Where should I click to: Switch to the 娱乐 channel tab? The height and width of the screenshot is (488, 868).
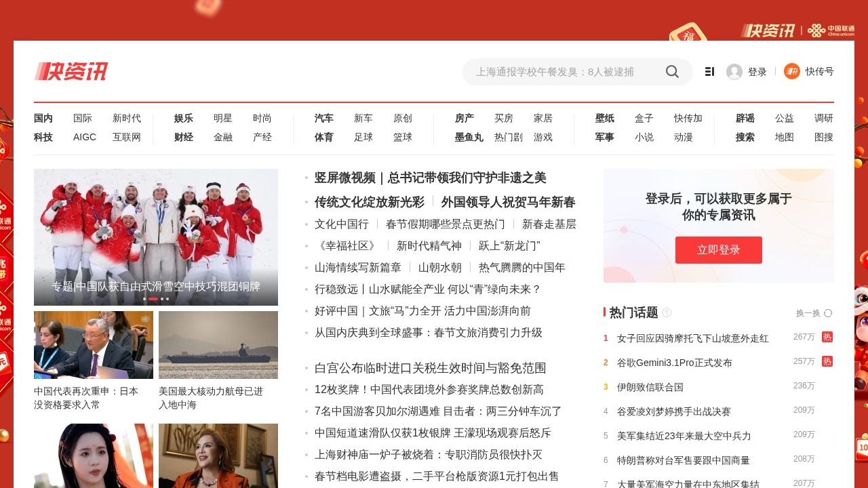[183, 118]
